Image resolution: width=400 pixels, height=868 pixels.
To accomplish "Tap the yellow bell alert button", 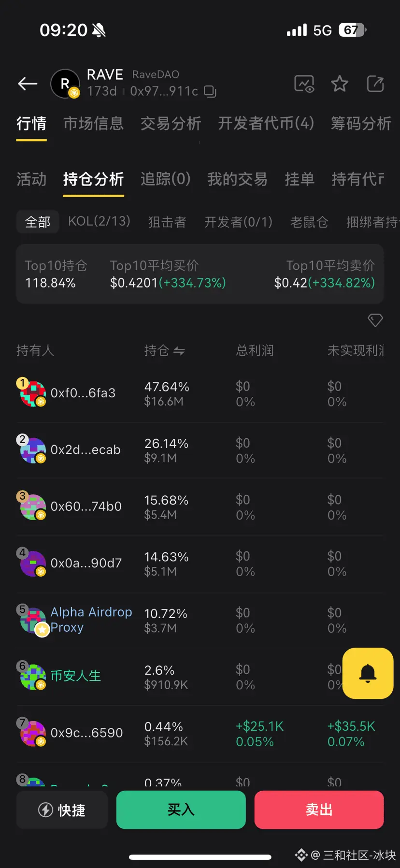I will click(x=368, y=673).
